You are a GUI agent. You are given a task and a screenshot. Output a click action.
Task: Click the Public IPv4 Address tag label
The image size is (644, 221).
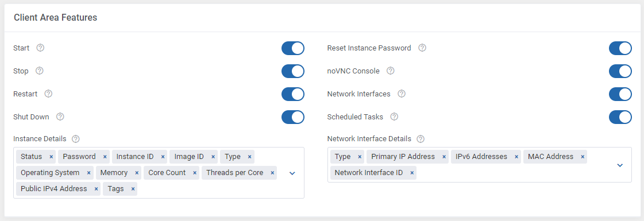(54, 189)
